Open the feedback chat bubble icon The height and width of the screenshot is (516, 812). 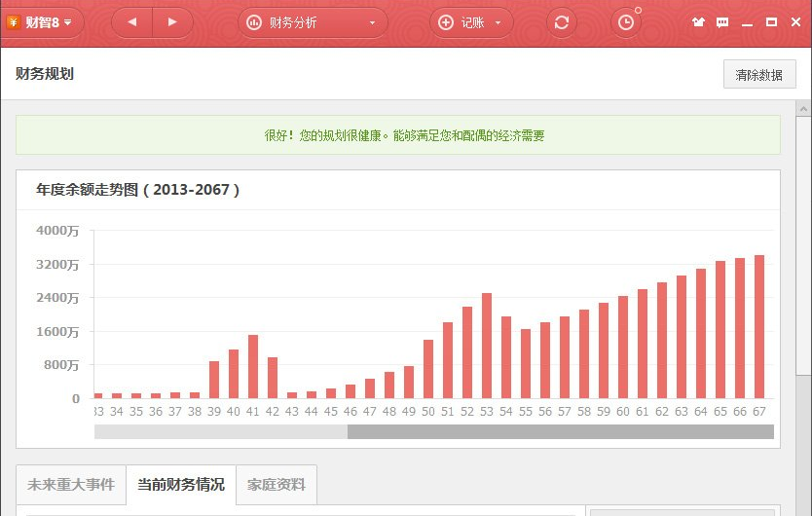coord(722,21)
